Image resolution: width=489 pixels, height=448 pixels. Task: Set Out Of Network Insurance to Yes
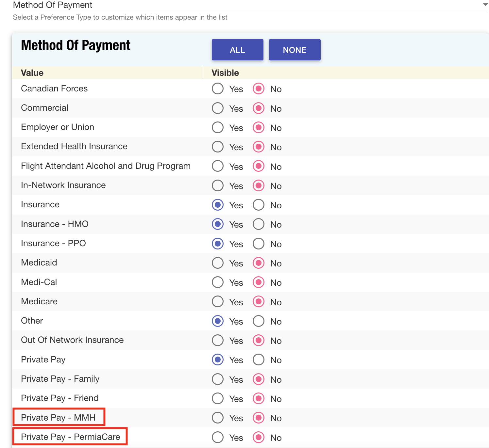point(218,341)
